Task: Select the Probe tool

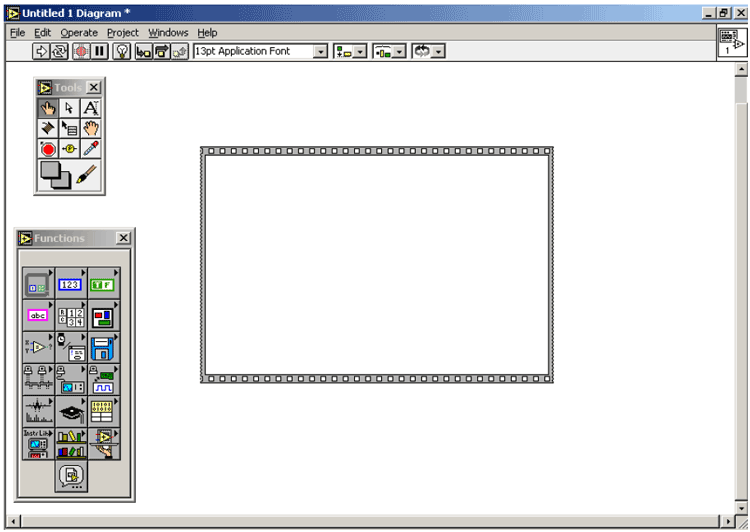Action: click(69, 149)
